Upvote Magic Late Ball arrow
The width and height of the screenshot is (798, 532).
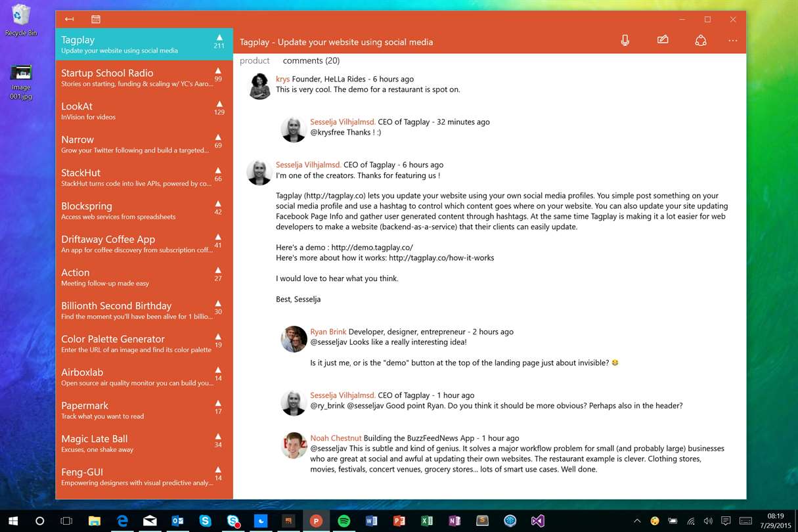tap(219, 437)
